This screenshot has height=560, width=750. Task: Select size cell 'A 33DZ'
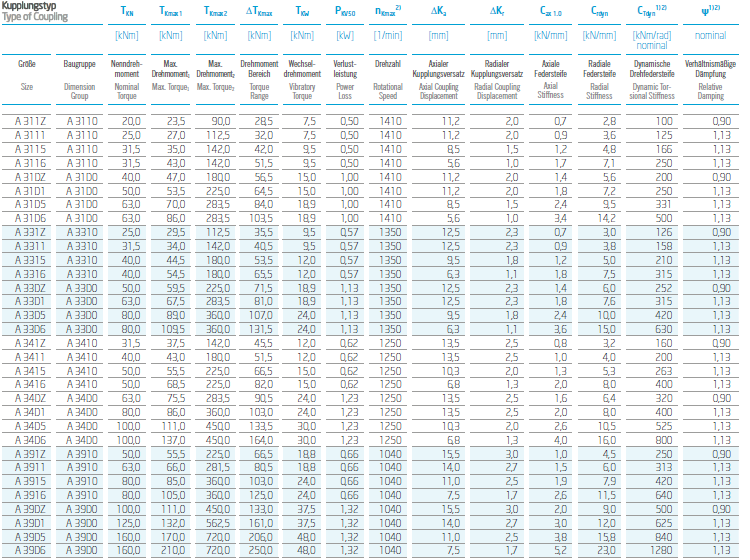[x=30, y=287]
